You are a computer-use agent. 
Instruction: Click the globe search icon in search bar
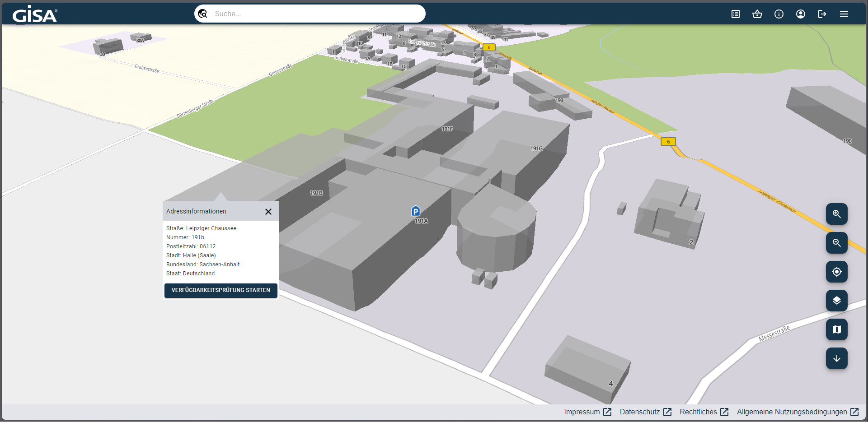pos(203,14)
